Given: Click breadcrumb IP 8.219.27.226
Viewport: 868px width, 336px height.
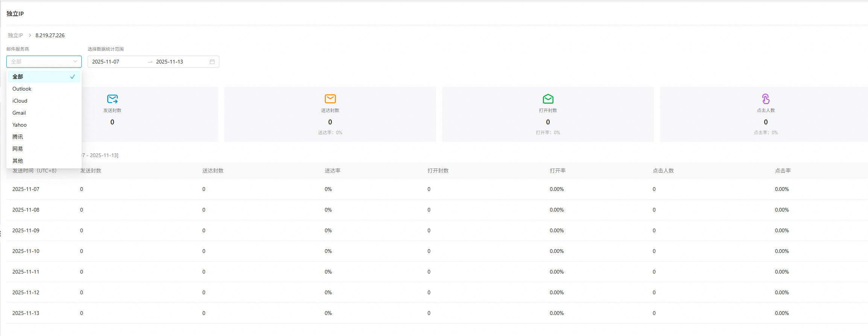Looking at the screenshot, I should 50,35.
